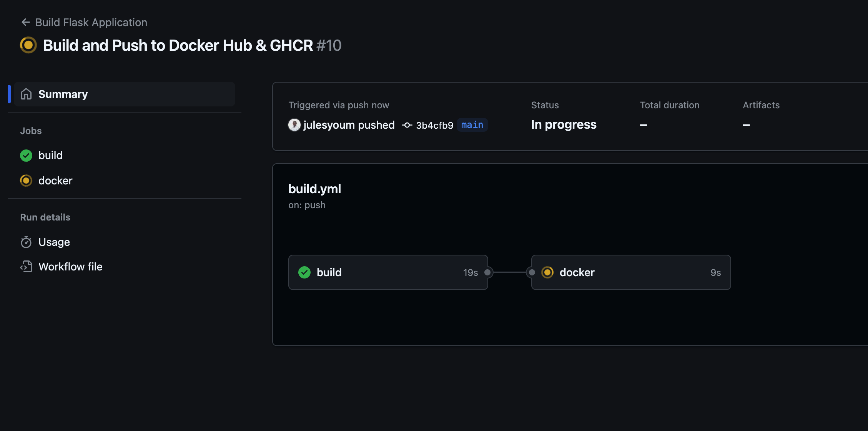The width and height of the screenshot is (868, 431).
Task: Open the build job from the Jobs list
Action: pos(50,155)
